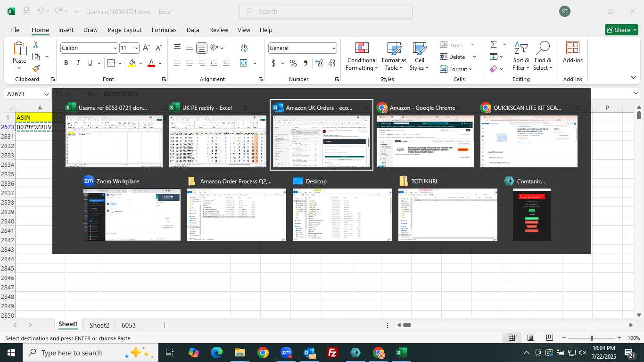Click Align Left icon

click(x=177, y=63)
